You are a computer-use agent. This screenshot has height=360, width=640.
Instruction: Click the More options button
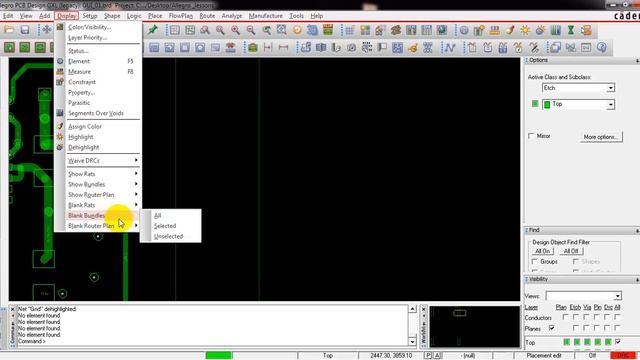(x=601, y=137)
